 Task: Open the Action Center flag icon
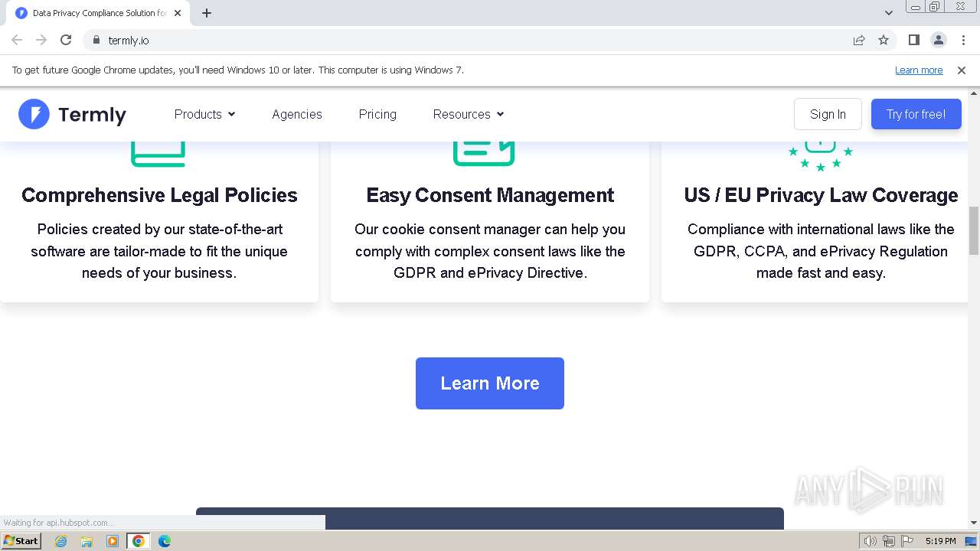pos(907,541)
